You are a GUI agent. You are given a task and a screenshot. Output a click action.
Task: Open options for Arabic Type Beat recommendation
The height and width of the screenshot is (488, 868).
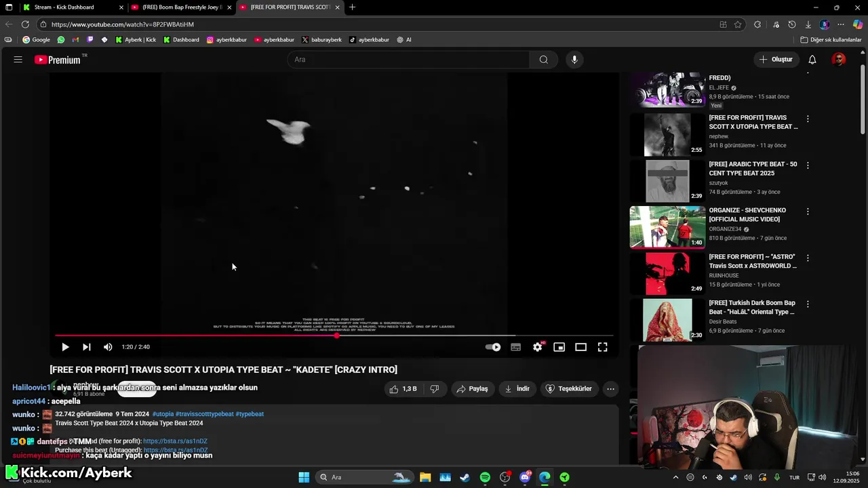coord(808,165)
